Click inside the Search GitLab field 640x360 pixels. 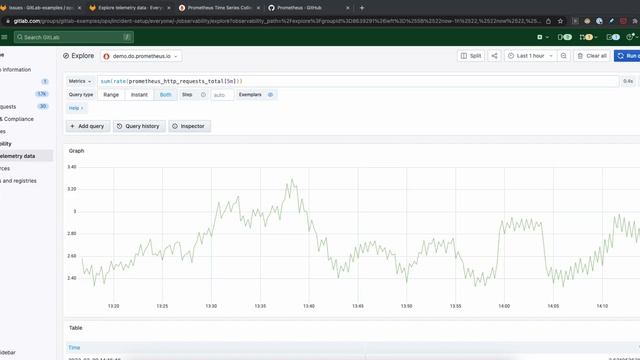pyautogui.click(x=74, y=37)
